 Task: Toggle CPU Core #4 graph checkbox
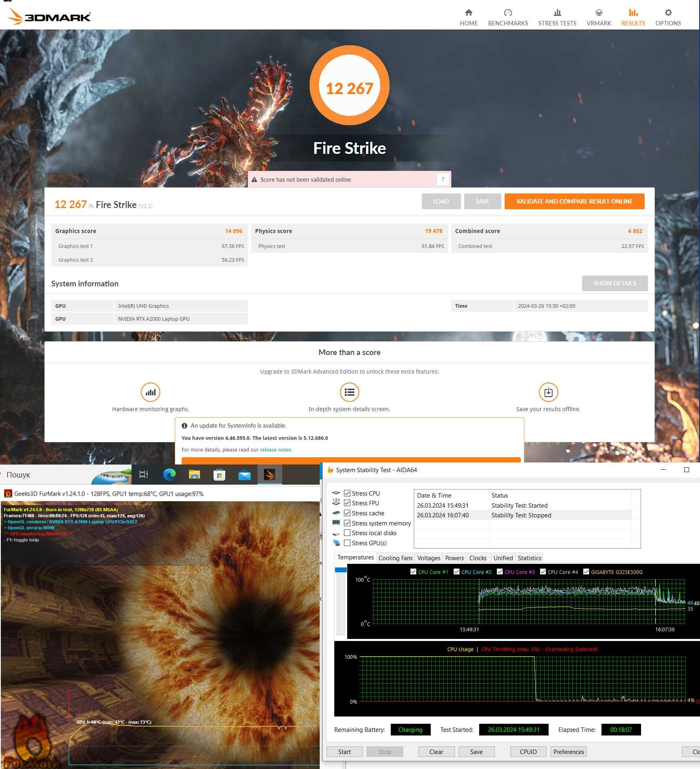543,571
